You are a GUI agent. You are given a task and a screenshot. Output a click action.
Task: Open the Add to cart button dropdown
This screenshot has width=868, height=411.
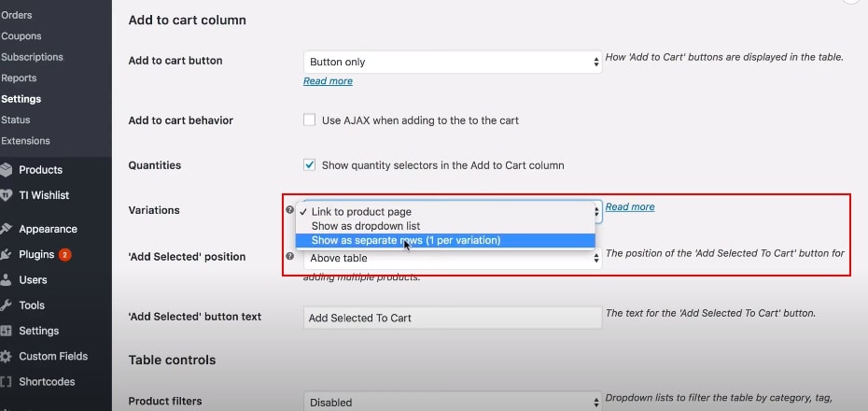pyautogui.click(x=453, y=62)
